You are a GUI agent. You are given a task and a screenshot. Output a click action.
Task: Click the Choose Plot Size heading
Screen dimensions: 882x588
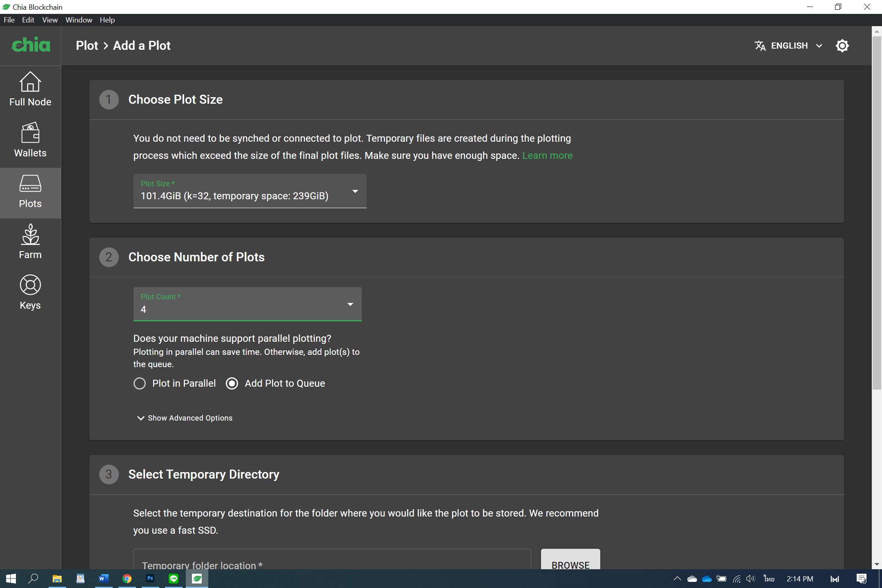(176, 100)
